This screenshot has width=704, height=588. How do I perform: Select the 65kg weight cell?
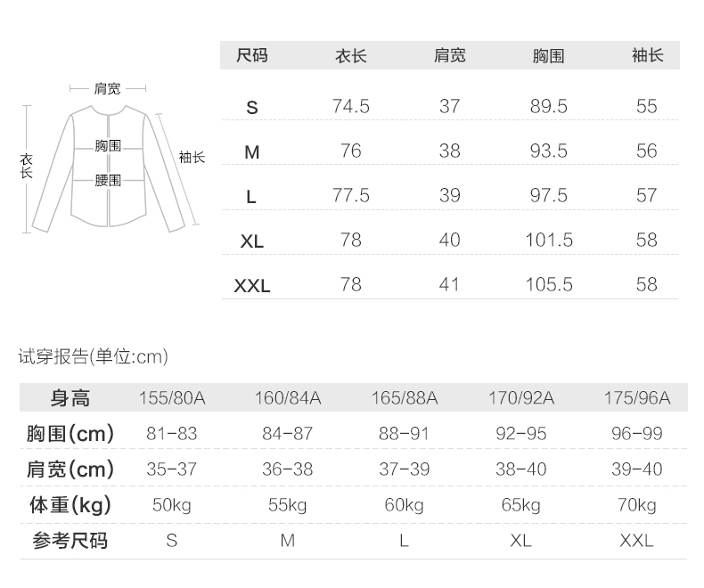520,505
